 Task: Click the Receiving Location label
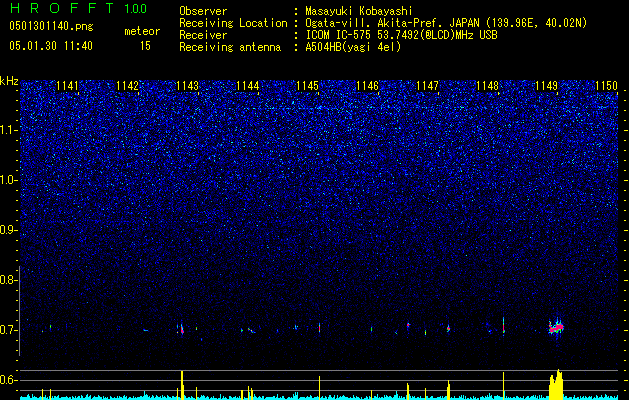pos(233,23)
